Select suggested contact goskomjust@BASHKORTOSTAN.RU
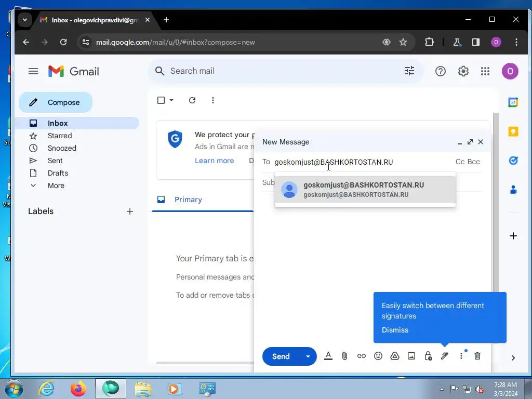This screenshot has width=532, height=399. coord(365,190)
